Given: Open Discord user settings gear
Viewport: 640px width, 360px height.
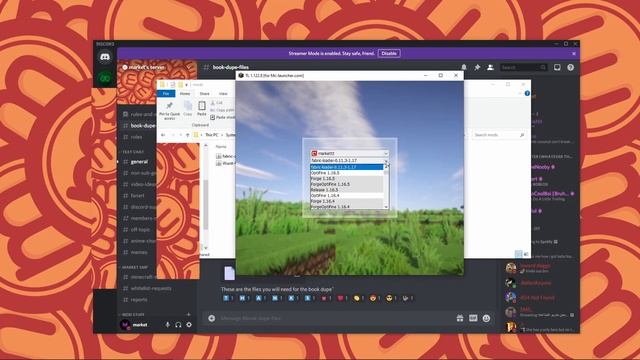Looking at the screenshot, I should (x=189, y=325).
